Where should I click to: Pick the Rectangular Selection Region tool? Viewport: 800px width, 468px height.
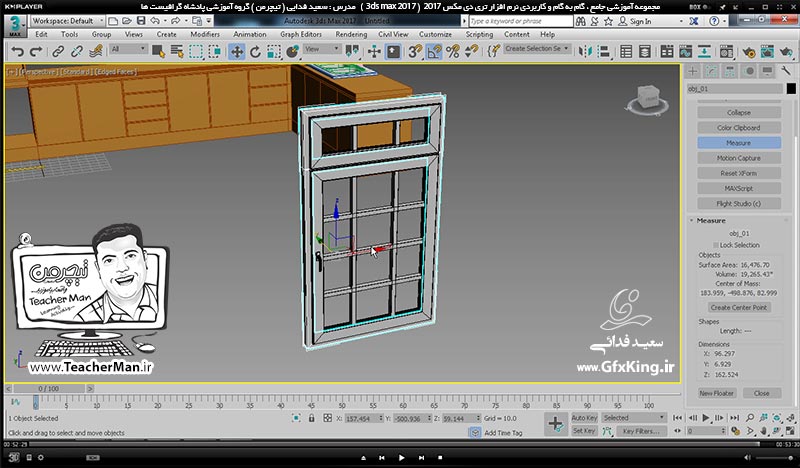[196, 52]
